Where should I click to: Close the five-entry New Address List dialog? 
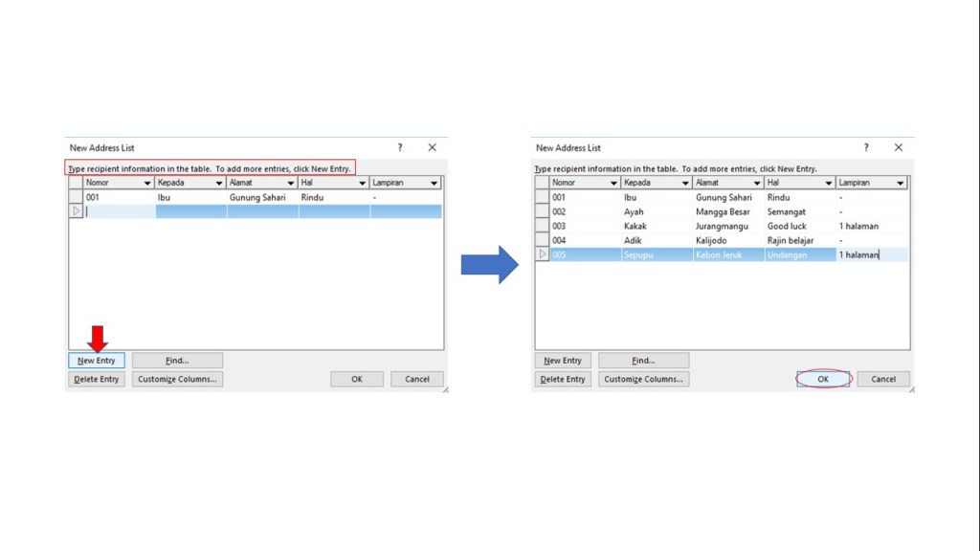(x=899, y=147)
